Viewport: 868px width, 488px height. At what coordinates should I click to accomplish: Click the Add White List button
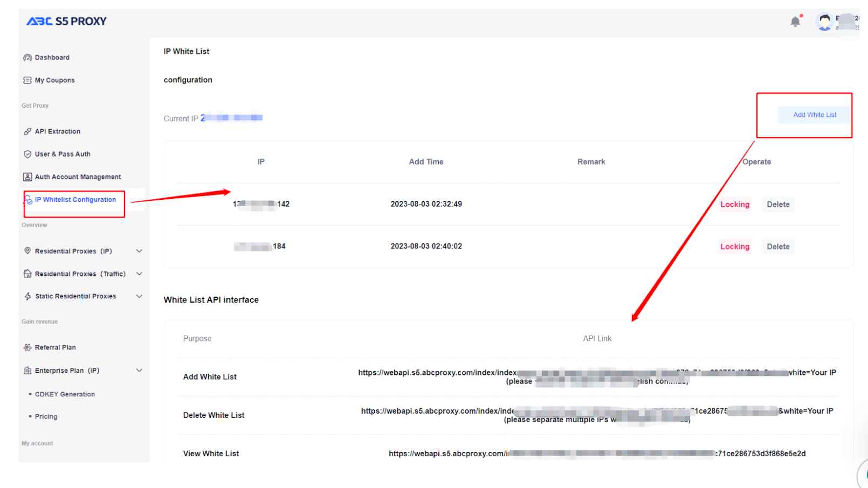pos(815,115)
